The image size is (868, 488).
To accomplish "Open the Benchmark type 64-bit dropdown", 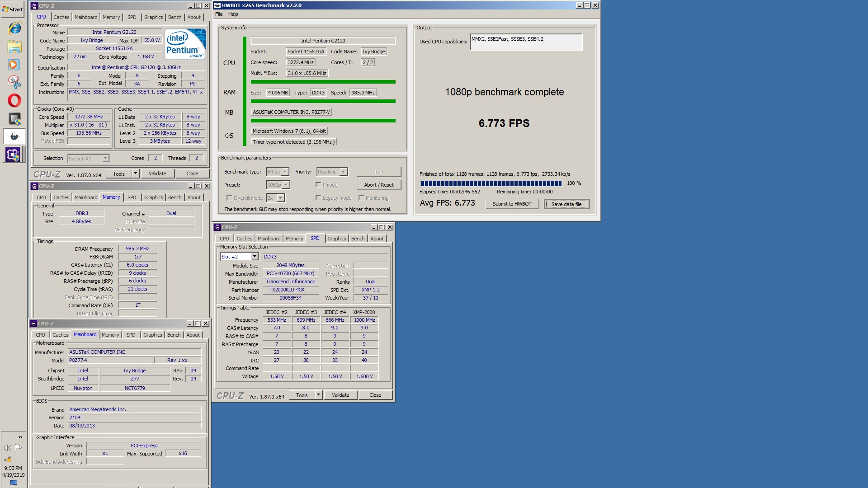I will click(x=277, y=172).
